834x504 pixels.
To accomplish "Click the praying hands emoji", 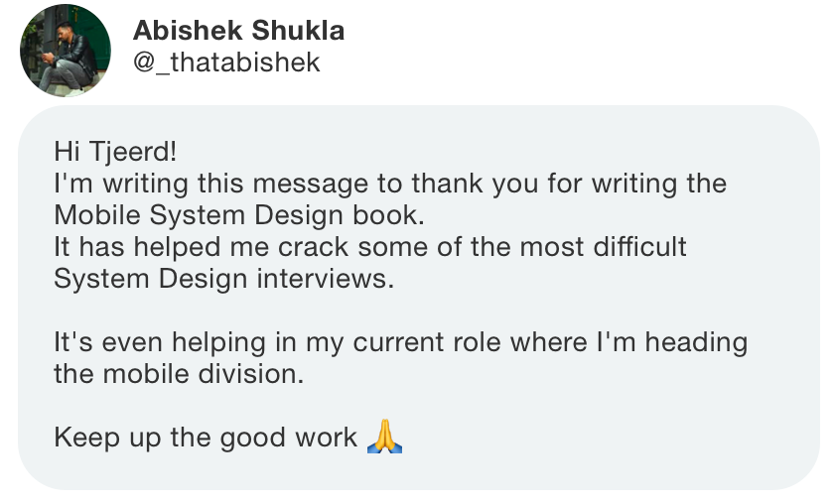I will [384, 436].
